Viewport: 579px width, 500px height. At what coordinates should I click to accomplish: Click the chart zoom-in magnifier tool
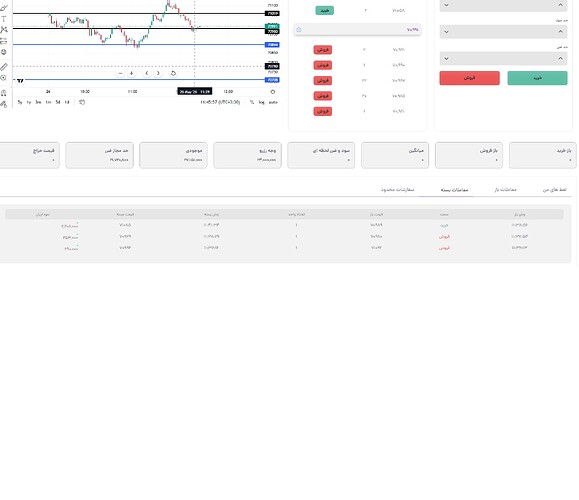click(4, 78)
